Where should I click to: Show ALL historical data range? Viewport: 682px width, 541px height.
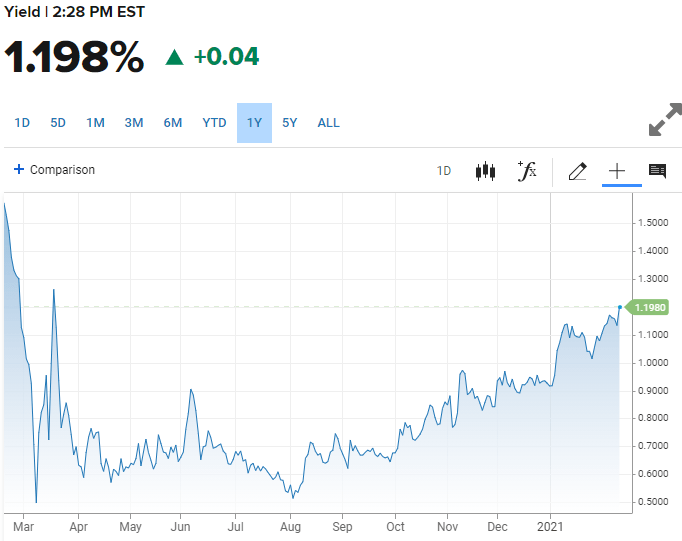(328, 123)
